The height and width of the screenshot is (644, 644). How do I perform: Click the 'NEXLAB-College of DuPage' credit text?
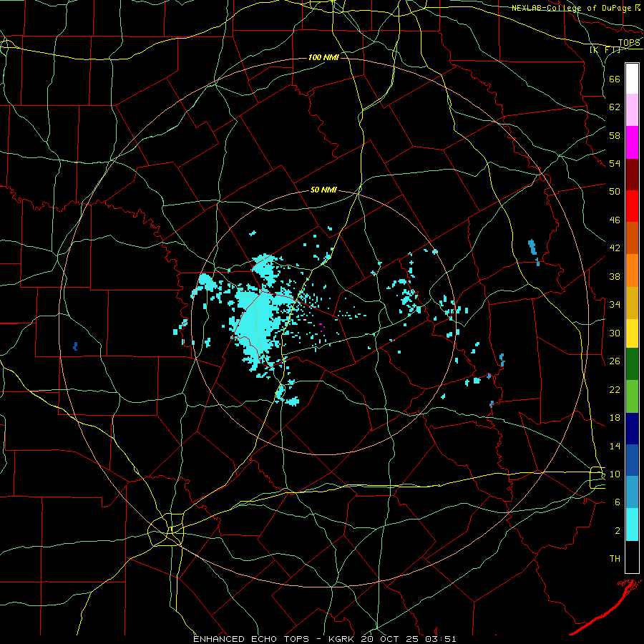(572, 8)
